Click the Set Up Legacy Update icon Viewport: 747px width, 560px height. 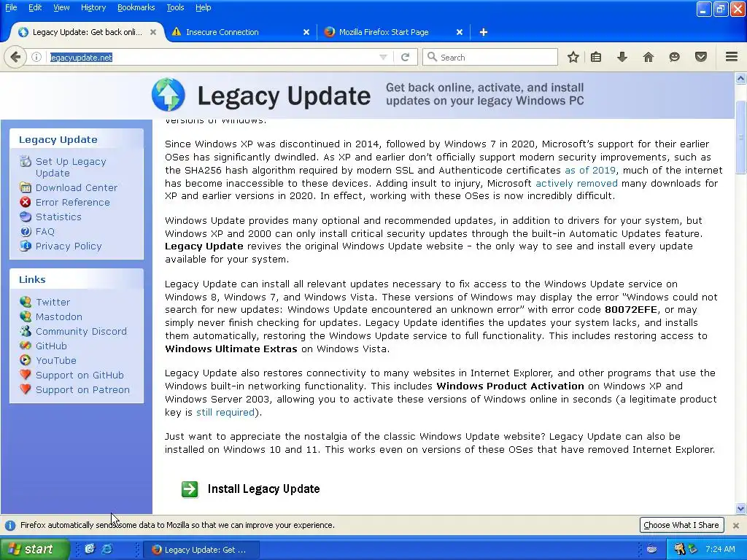pyautogui.click(x=26, y=161)
